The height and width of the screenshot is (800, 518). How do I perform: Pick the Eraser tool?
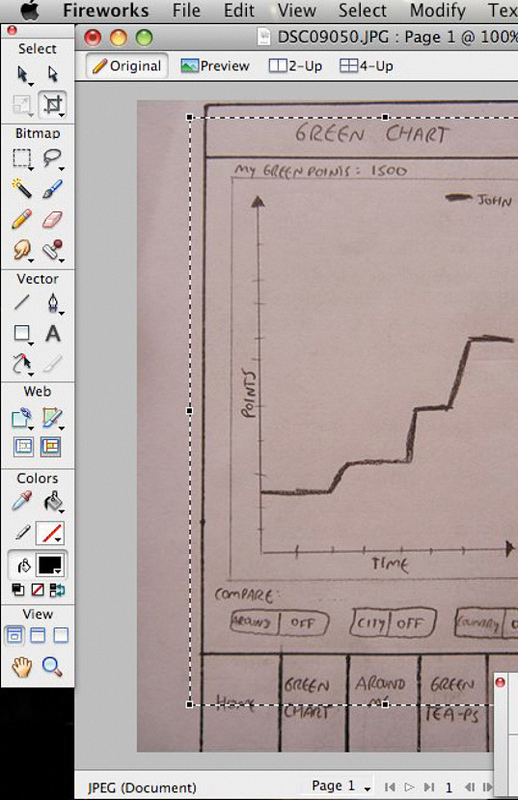coord(53,219)
